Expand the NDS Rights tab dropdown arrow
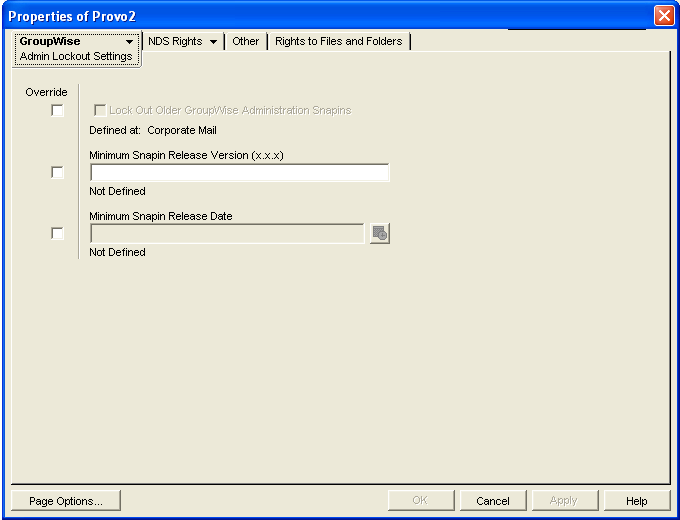 (213, 42)
